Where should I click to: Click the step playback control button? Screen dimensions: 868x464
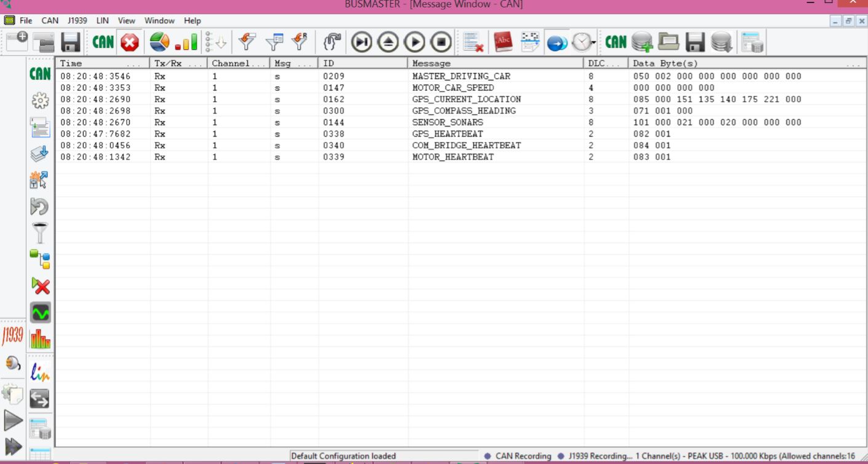click(x=362, y=42)
